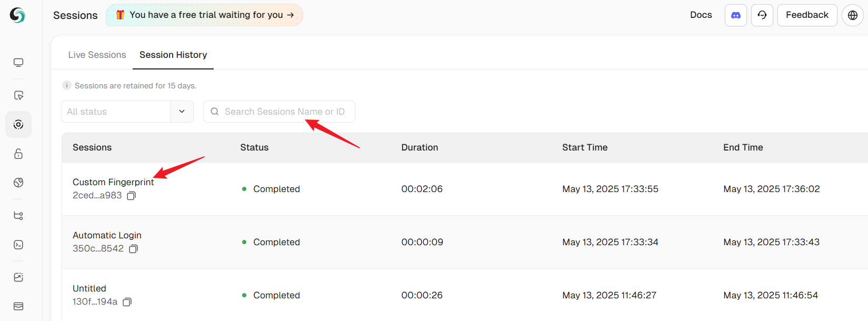Click the unlock padlock sidebar icon
The width and height of the screenshot is (868, 321).
18,154
